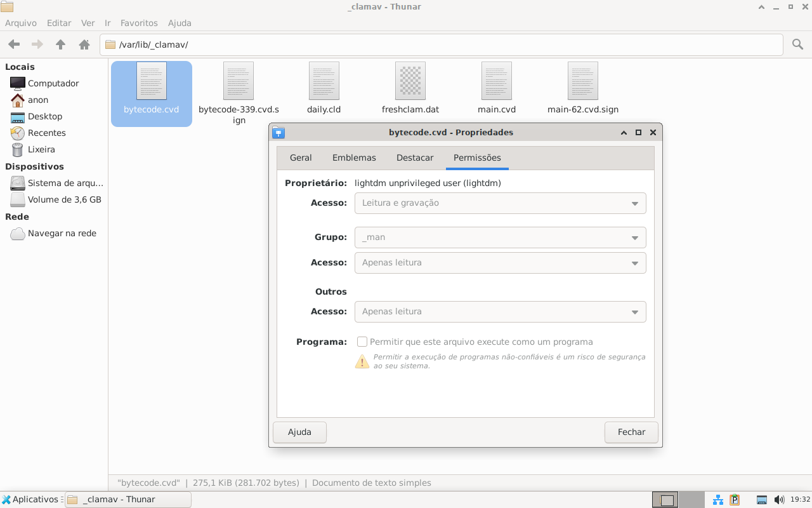812x508 pixels.
Task: Go to parent folder with up arrow
Action: tap(61, 44)
